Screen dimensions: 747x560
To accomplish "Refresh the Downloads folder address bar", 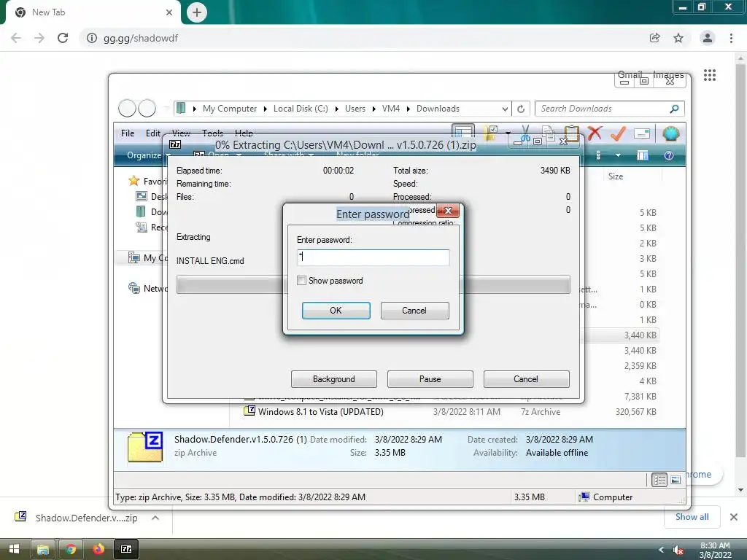I will click(x=521, y=109).
